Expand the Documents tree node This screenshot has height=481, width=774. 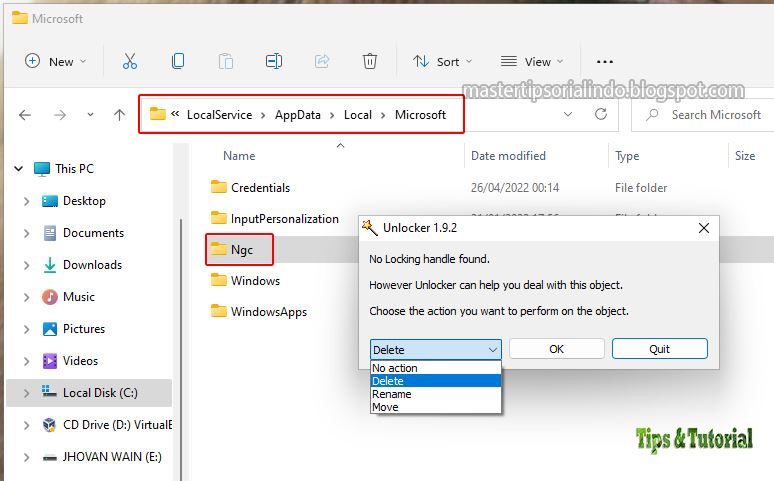pyautogui.click(x=27, y=233)
